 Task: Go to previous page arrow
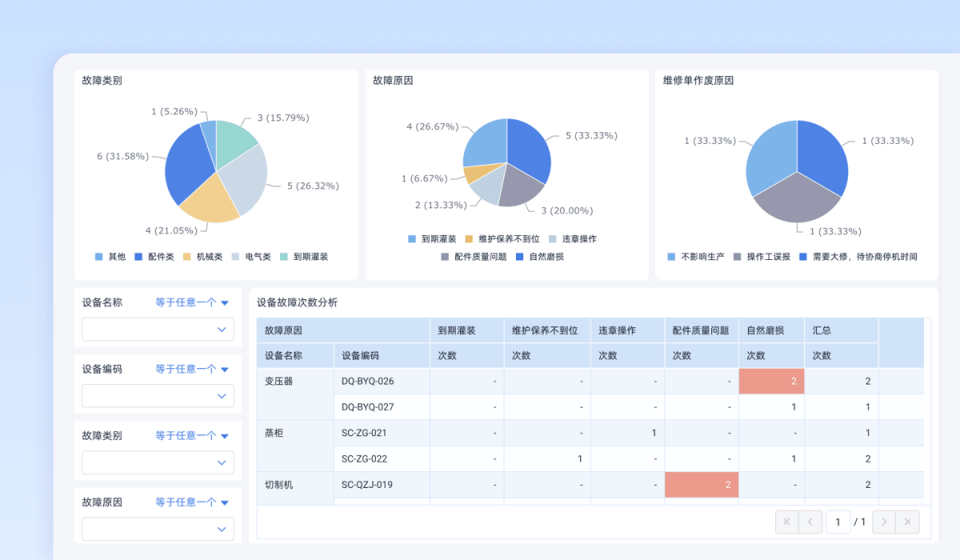tap(810, 522)
